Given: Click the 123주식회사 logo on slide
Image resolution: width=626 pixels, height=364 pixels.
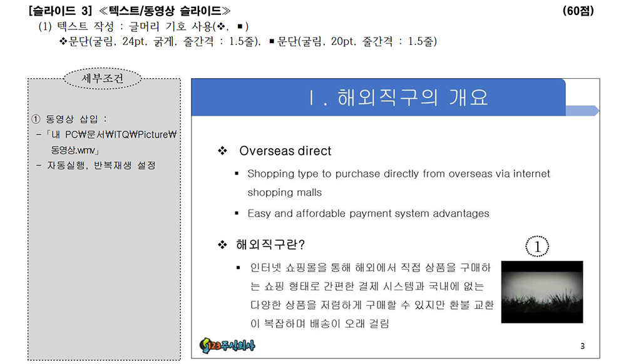Looking at the screenshot, I should tap(228, 346).
